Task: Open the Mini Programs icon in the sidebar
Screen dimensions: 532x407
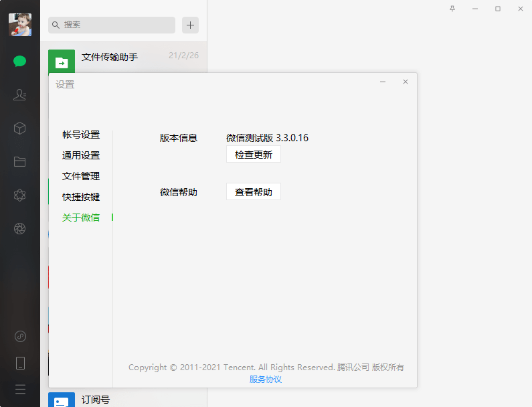Action: (x=20, y=337)
